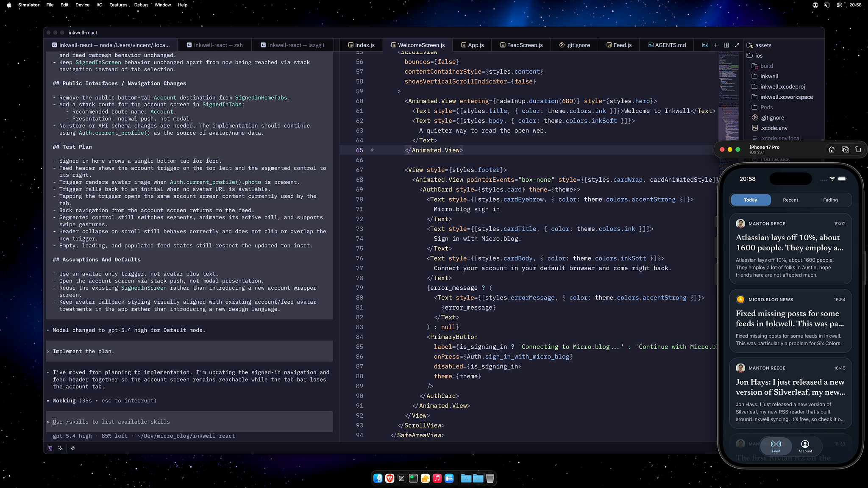Image resolution: width=868 pixels, height=488 pixels.
Task: Click the lightning bolt icon in status bar
Action: click(x=73, y=448)
